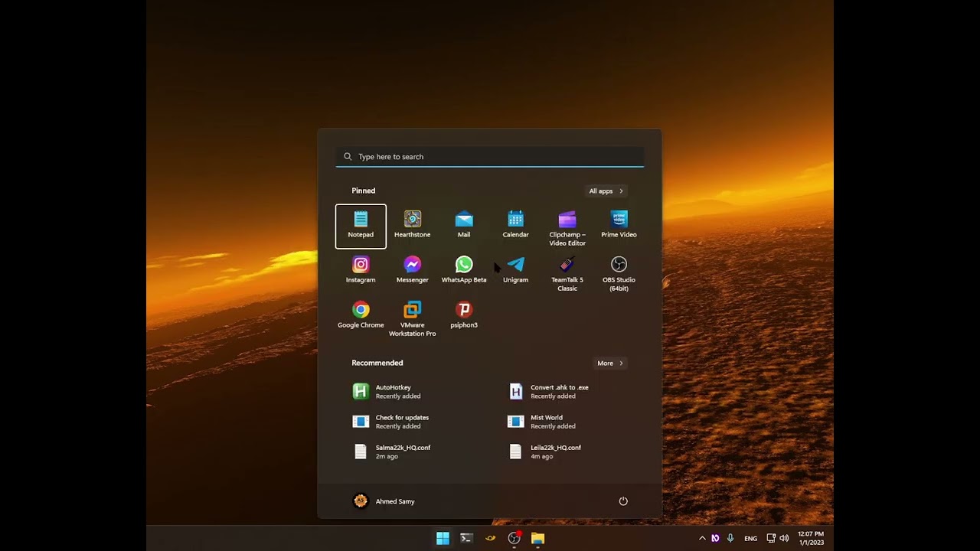Open psiphon3 app
The width and height of the screenshot is (980, 551).
click(x=464, y=316)
